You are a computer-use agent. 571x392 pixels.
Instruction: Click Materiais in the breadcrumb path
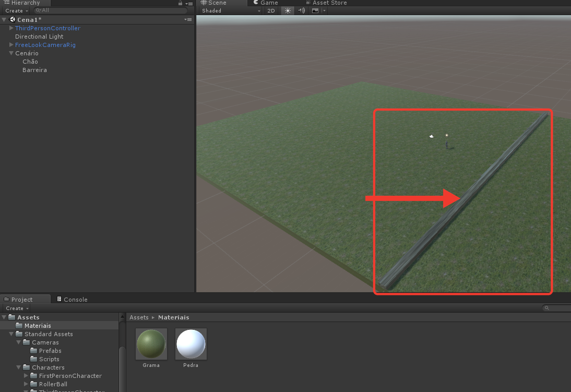click(x=174, y=318)
